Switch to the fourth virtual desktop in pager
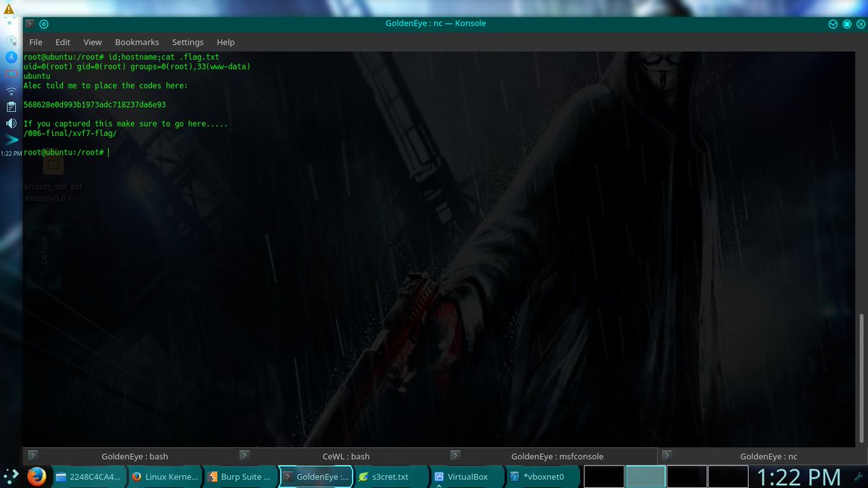 pos(728,476)
